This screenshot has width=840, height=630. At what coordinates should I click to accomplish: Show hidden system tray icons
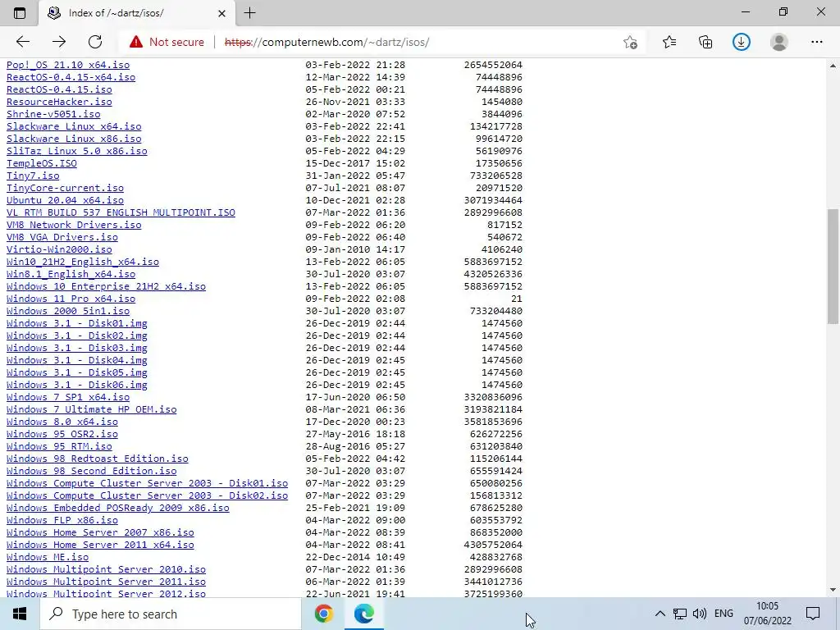click(660, 614)
